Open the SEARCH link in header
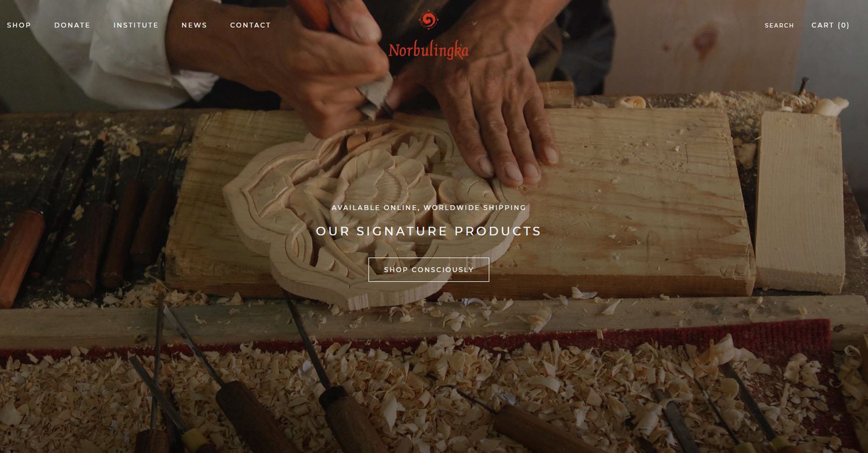868x453 pixels. [779, 25]
